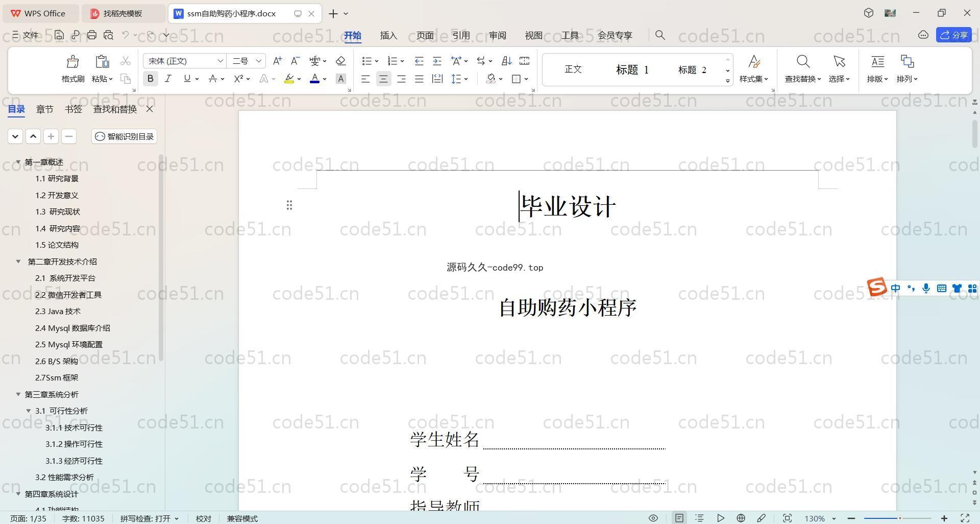Open Print Preview from quick toolbar
The height and width of the screenshot is (524, 980).
(108, 35)
